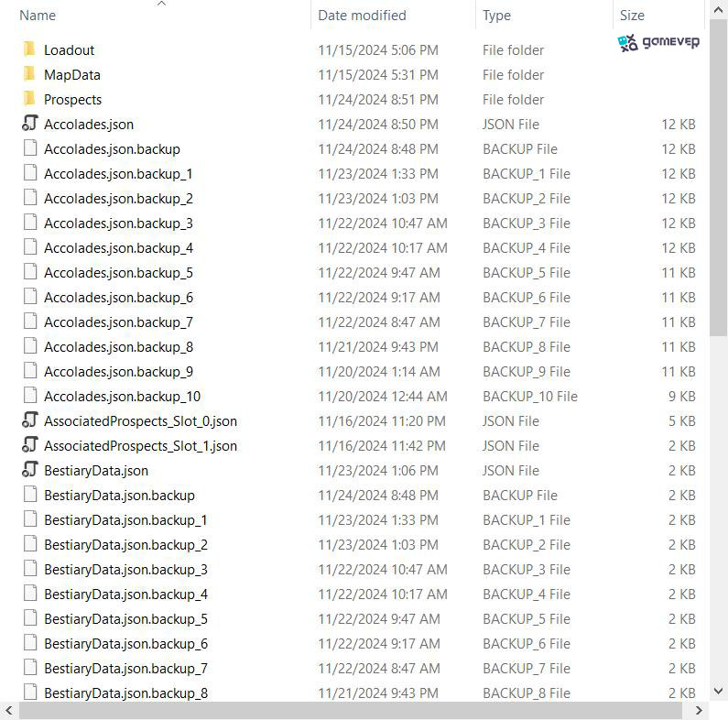Select the Loadout folder name
This screenshot has height=720, width=728.
(x=69, y=50)
